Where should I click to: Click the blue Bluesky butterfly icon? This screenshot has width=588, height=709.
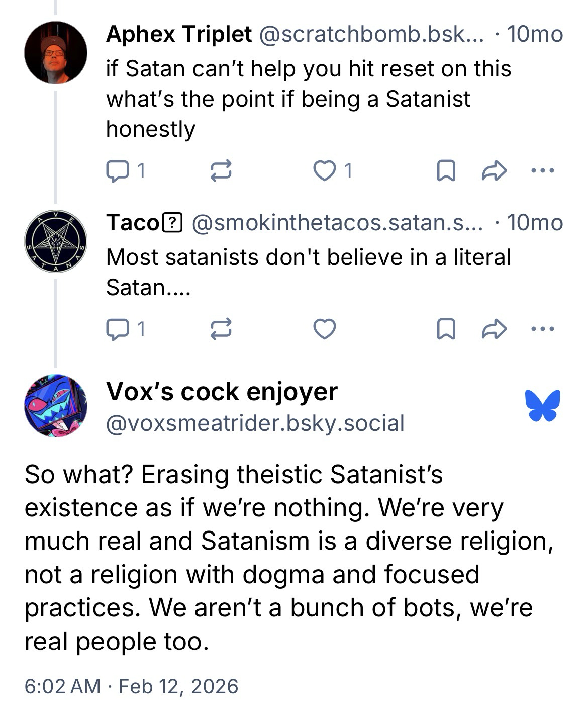click(x=542, y=405)
